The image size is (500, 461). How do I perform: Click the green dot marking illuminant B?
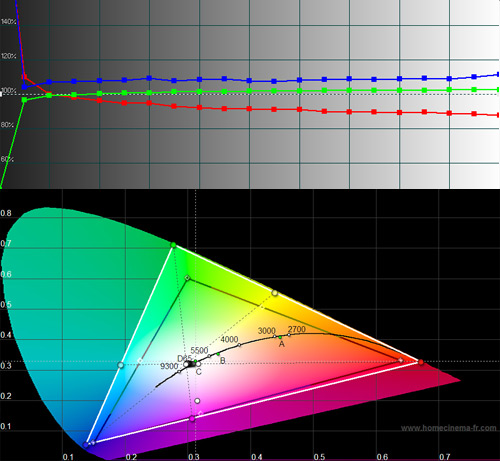218,354
